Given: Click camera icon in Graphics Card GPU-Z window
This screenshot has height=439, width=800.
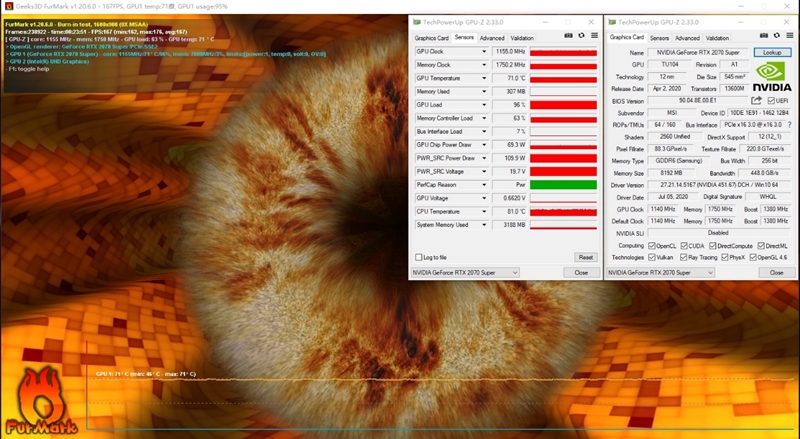Looking at the screenshot, I should (x=764, y=36).
